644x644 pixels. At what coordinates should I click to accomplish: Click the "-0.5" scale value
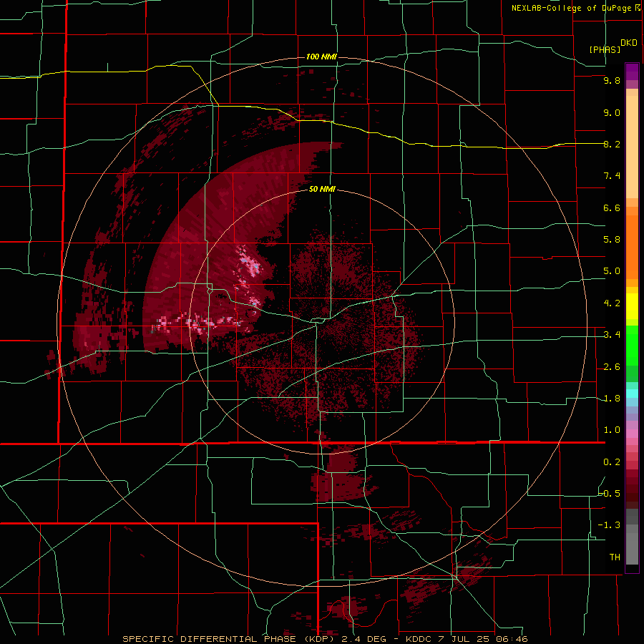click(x=610, y=494)
